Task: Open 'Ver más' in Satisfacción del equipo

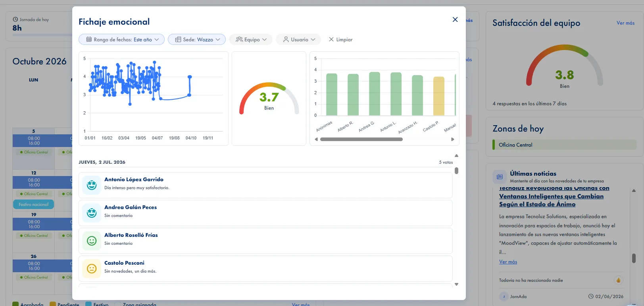Action: [625, 23]
